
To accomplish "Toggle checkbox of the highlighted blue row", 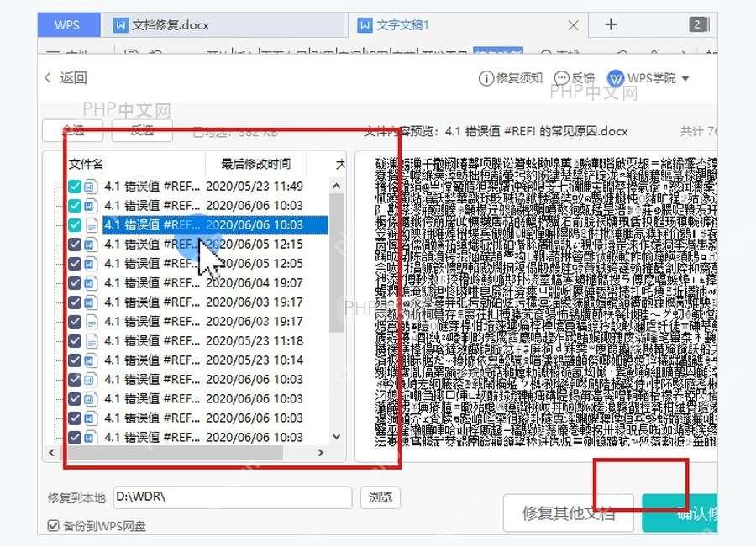I will [74, 225].
